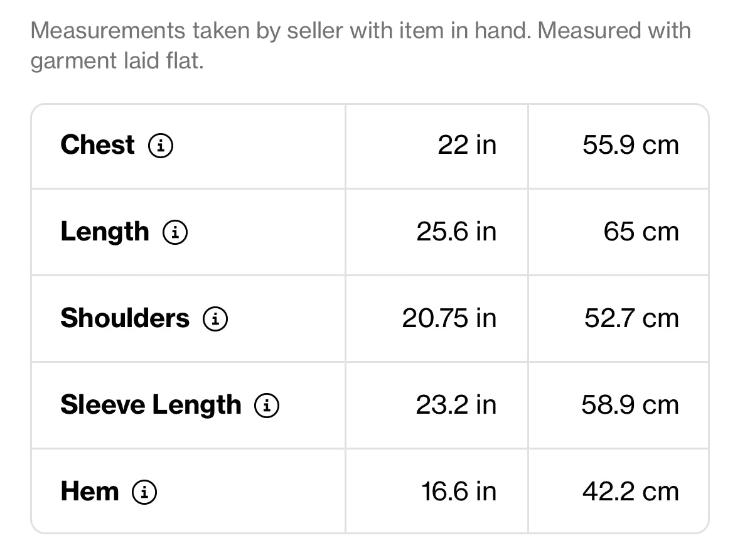Click the info icon next to Chest
Image resolution: width=740 pixels, height=560 pixels.
click(x=161, y=146)
